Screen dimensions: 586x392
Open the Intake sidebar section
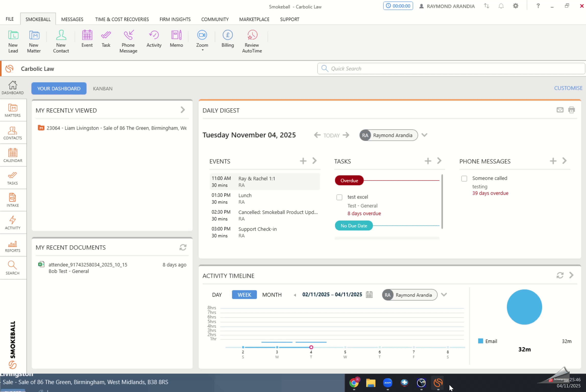tap(13, 200)
